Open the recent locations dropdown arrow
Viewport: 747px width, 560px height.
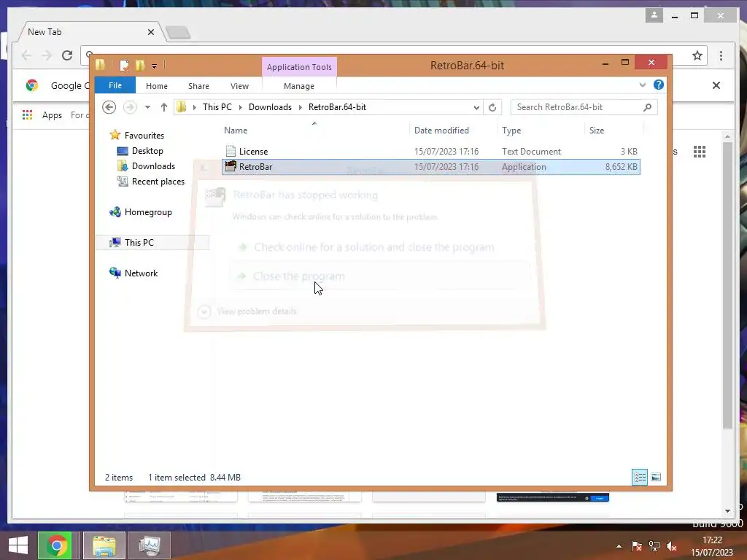(x=147, y=107)
